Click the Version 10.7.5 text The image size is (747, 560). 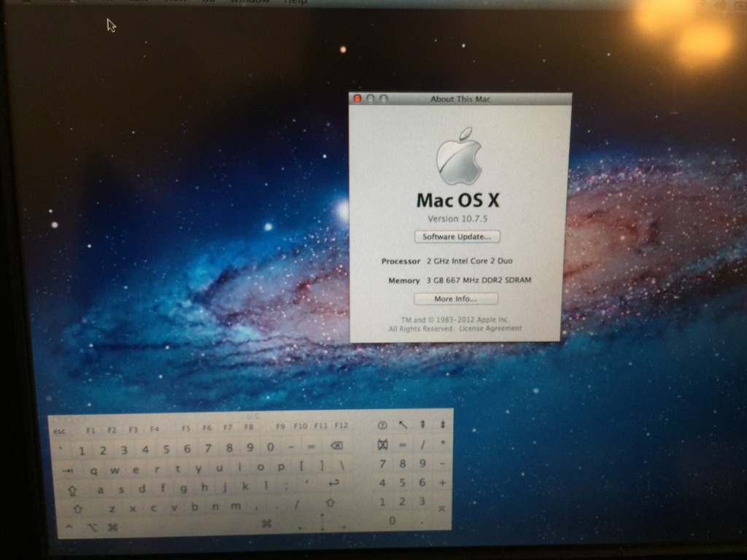(x=457, y=219)
